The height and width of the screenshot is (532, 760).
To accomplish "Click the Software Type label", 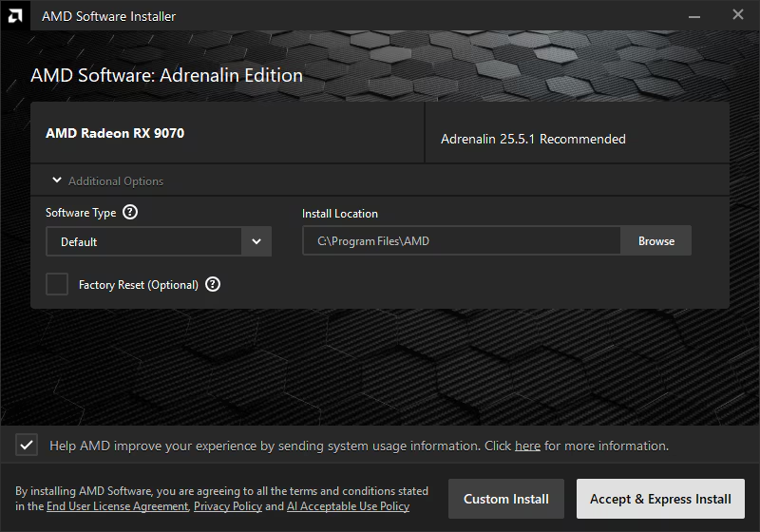I will pyautogui.click(x=81, y=213).
